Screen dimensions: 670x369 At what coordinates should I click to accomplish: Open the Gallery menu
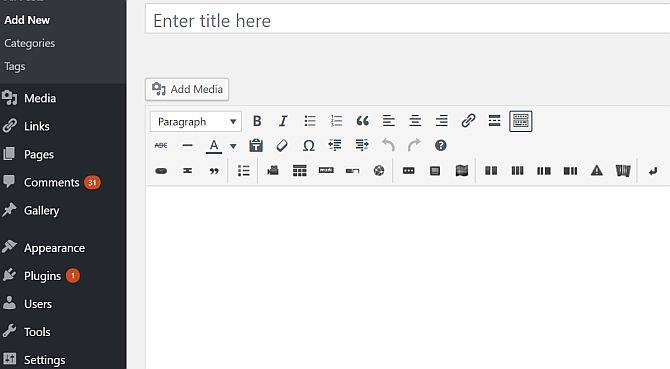(x=41, y=211)
